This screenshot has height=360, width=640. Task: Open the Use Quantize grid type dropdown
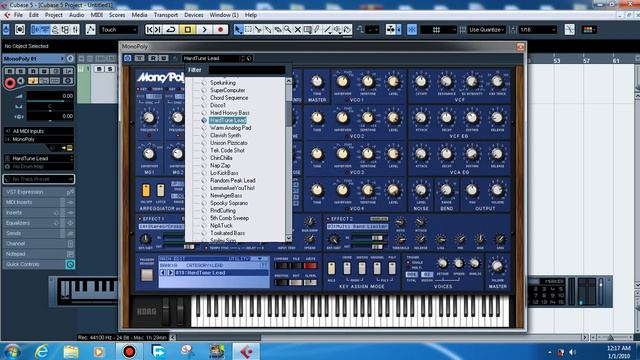tap(487, 29)
